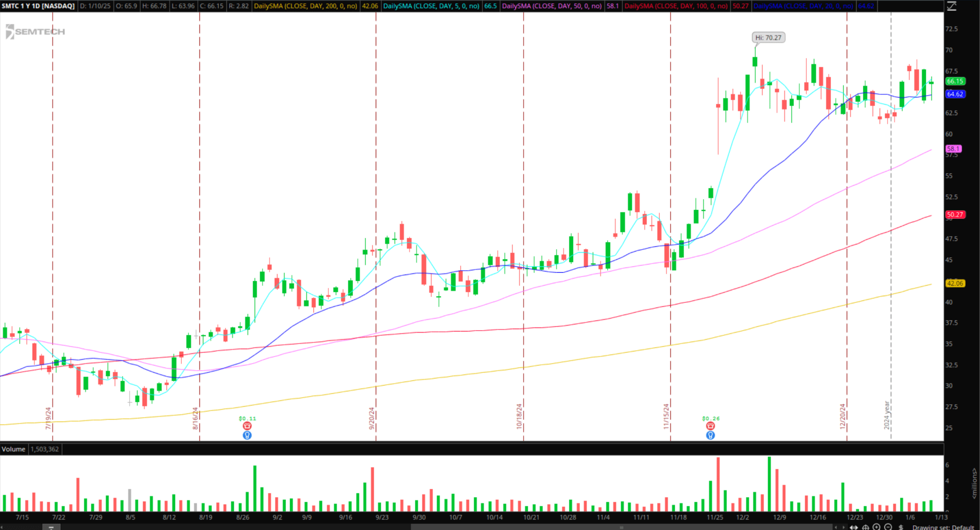Click the expand time axis arrows icon
The width and height of the screenshot is (980, 530).
(x=854, y=528)
